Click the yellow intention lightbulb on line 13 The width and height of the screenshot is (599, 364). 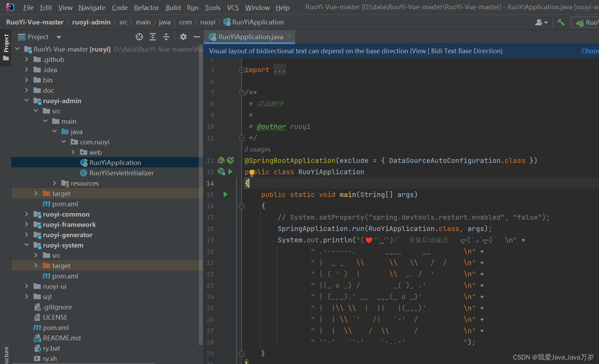[x=252, y=173]
